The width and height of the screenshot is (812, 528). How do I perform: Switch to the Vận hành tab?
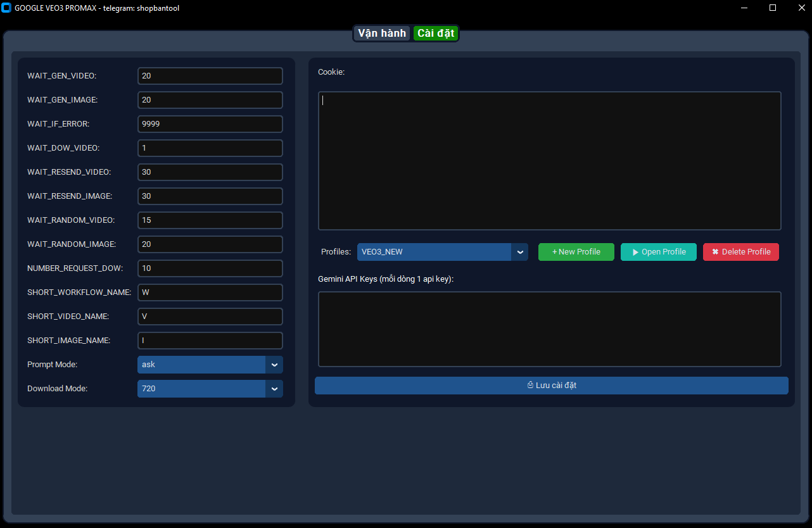tap(381, 33)
